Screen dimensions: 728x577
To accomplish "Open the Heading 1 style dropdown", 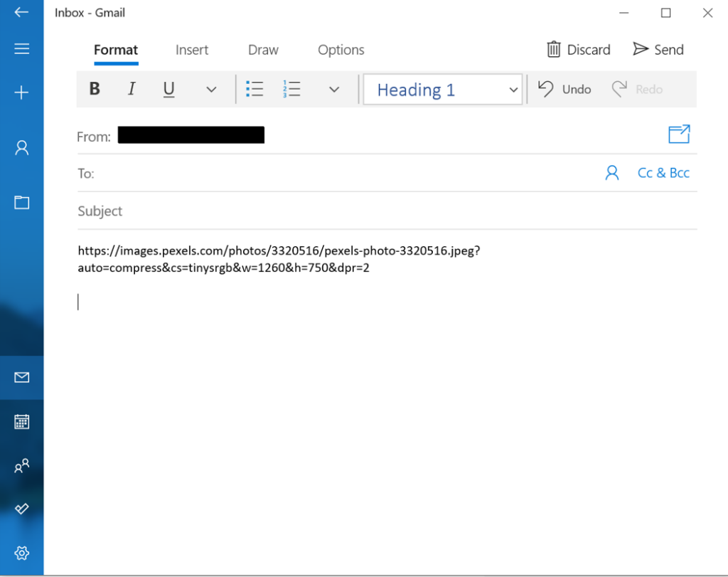I will [x=442, y=90].
